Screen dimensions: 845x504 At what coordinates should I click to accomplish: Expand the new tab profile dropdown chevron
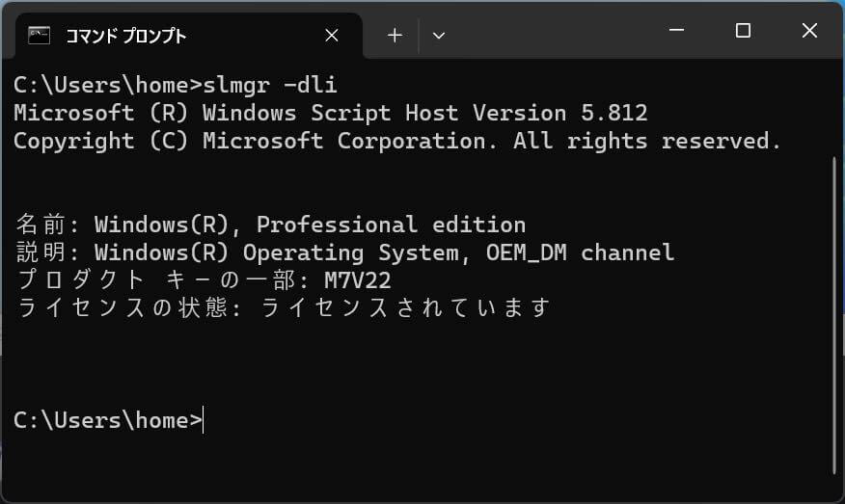439,36
